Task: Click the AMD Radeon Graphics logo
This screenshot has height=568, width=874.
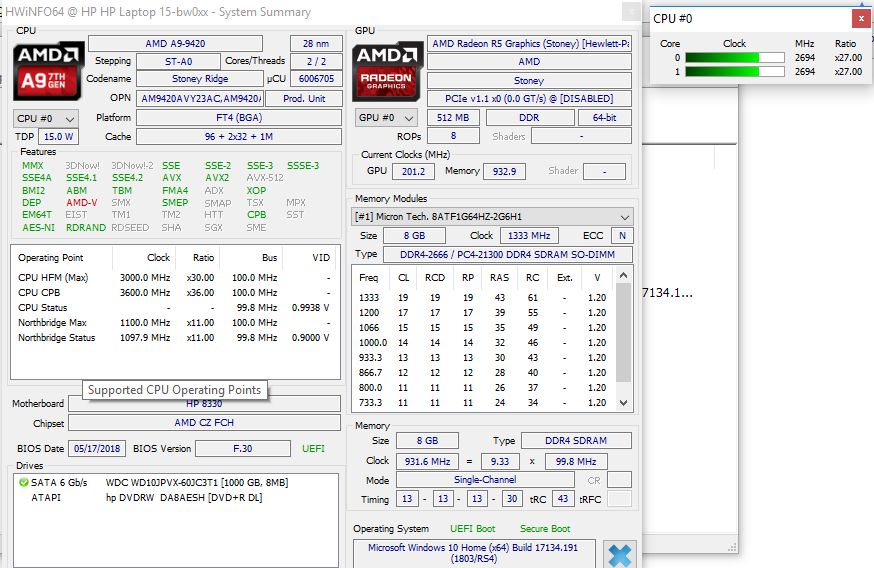Action: (387, 71)
